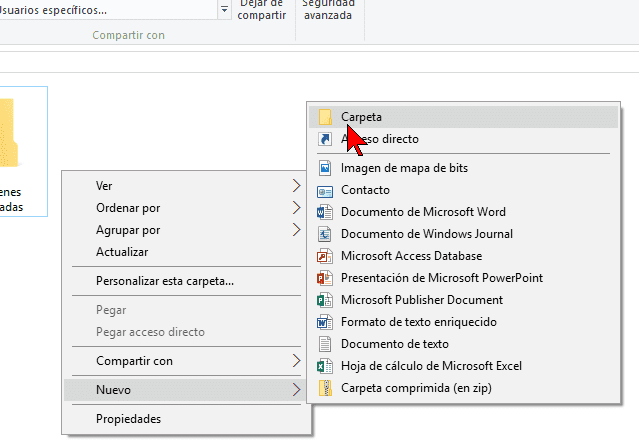Expand the Ver submenu arrow
The width and height of the screenshot is (639, 441).
point(296,186)
